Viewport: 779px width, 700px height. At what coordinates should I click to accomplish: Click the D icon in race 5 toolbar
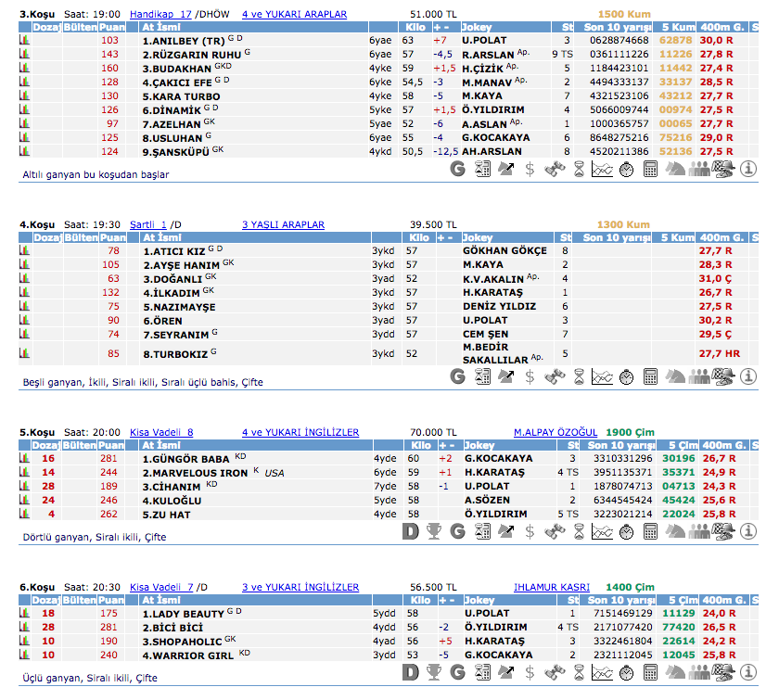click(x=410, y=531)
